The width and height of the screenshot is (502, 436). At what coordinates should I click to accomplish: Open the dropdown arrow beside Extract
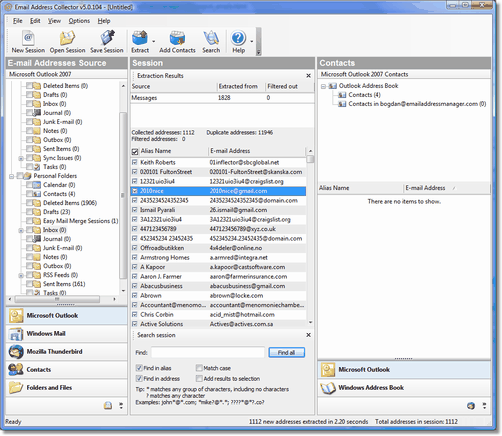point(154,42)
